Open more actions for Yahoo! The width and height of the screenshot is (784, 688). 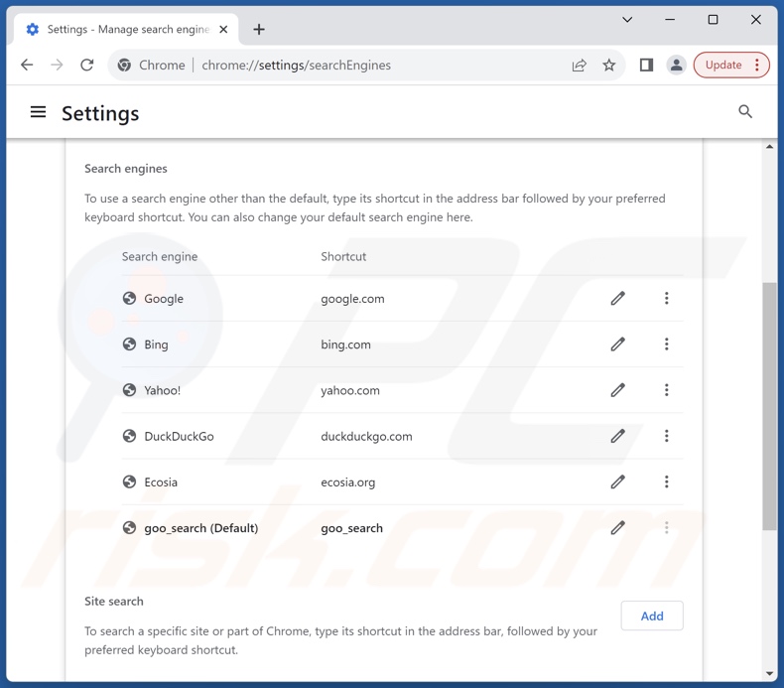(x=666, y=390)
